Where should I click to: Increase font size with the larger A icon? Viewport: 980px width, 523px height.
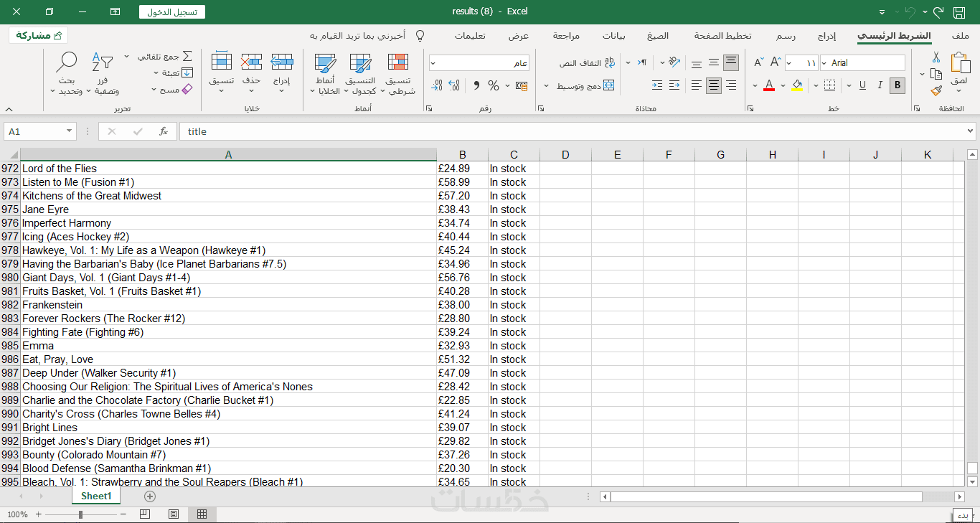click(776, 63)
